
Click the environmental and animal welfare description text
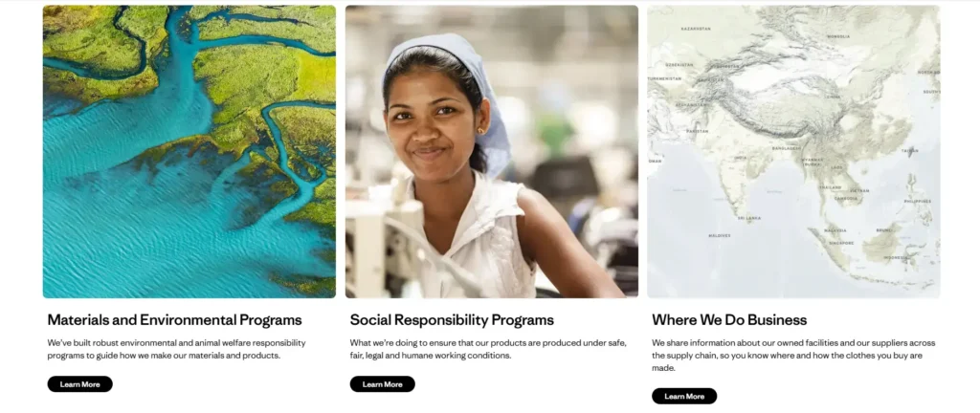pos(176,349)
